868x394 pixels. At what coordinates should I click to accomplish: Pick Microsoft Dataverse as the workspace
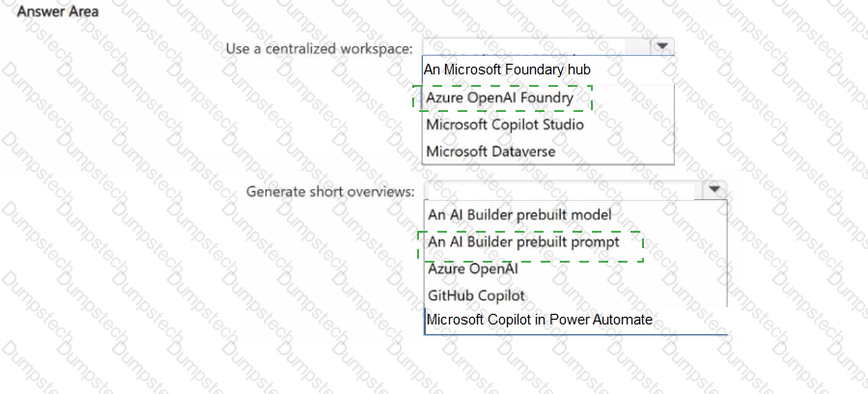(x=490, y=152)
